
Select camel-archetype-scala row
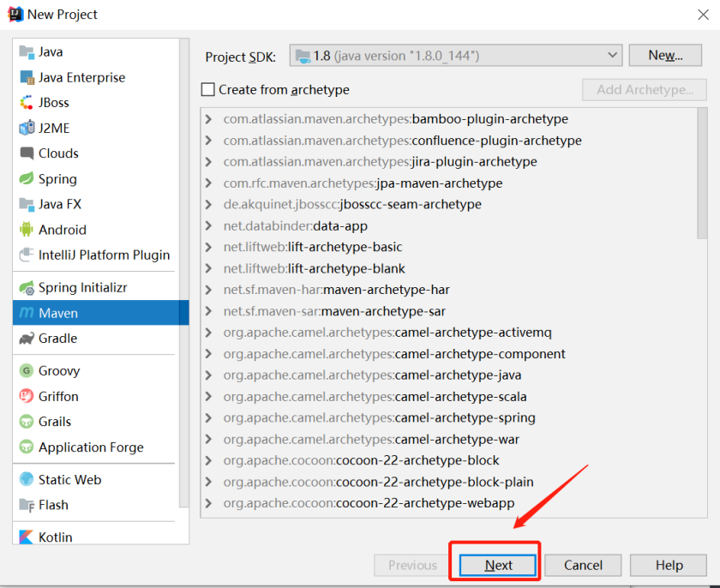click(x=448, y=397)
